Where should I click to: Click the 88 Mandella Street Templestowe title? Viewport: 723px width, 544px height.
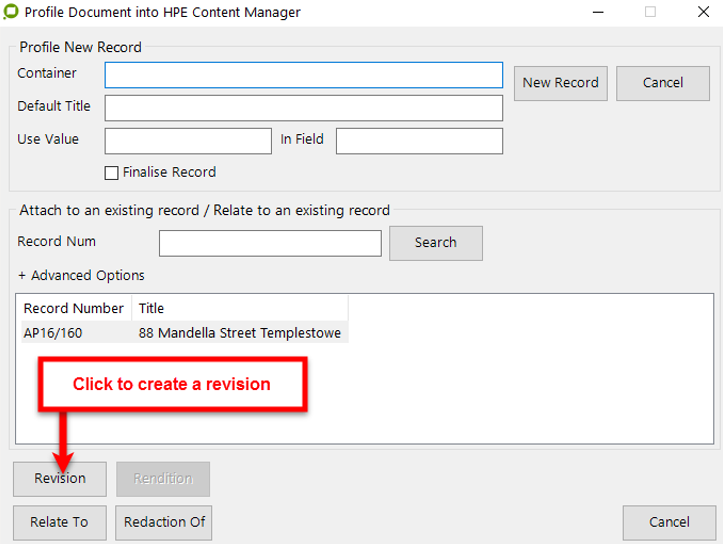click(240, 332)
